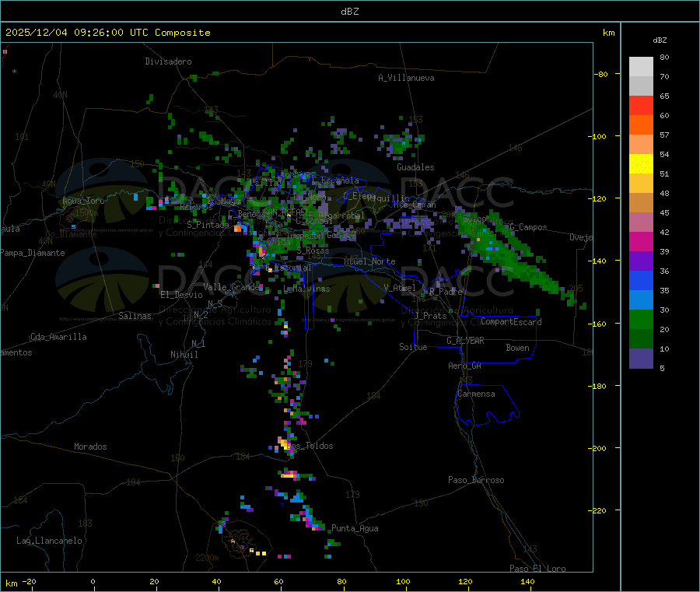
Task: Click the Morados map label
Action: (90, 447)
